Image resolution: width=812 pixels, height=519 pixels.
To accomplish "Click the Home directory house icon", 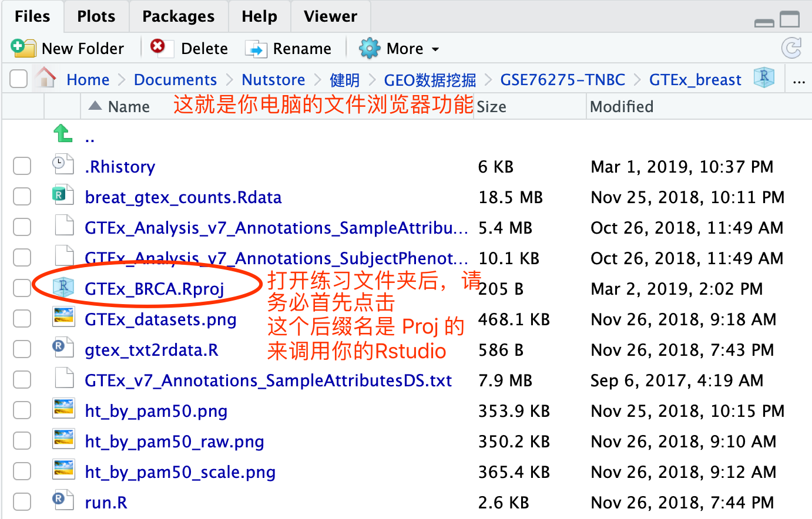I will (x=45, y=78).
